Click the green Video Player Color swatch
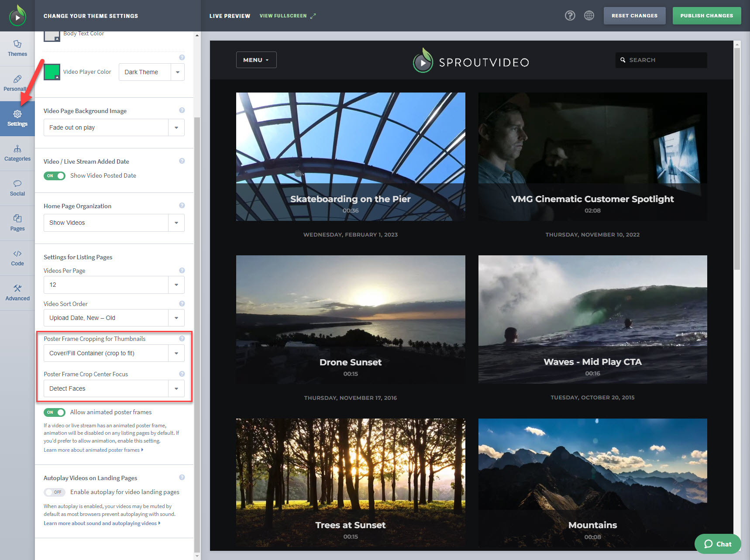 pyautogui.click(x=52, y=72)
